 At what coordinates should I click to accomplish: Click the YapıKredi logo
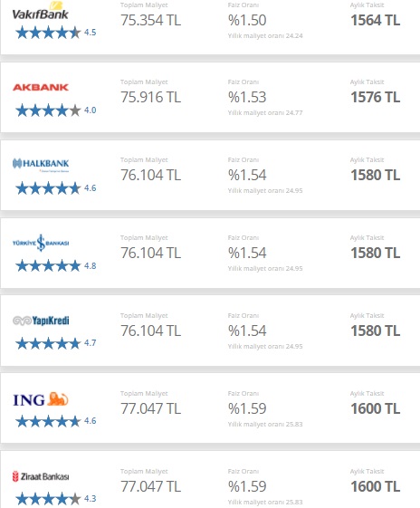pos(41,321)
